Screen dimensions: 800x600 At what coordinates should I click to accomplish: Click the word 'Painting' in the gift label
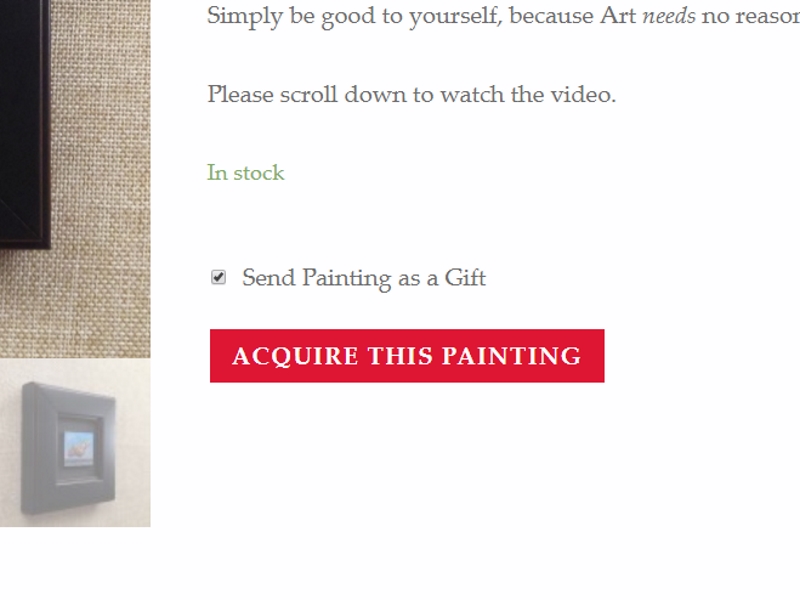click(x=346, y=279)
